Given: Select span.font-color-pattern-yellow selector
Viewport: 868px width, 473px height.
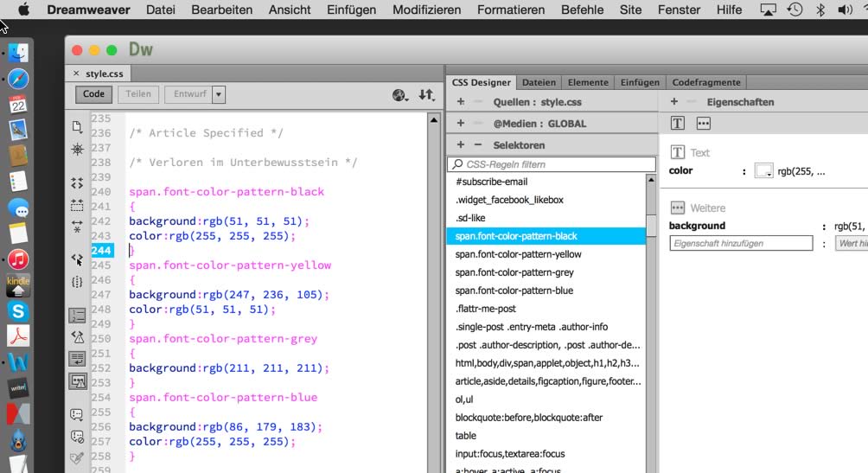Looking at the screenshot, I should pyautogui.click(x=546, y=254).
